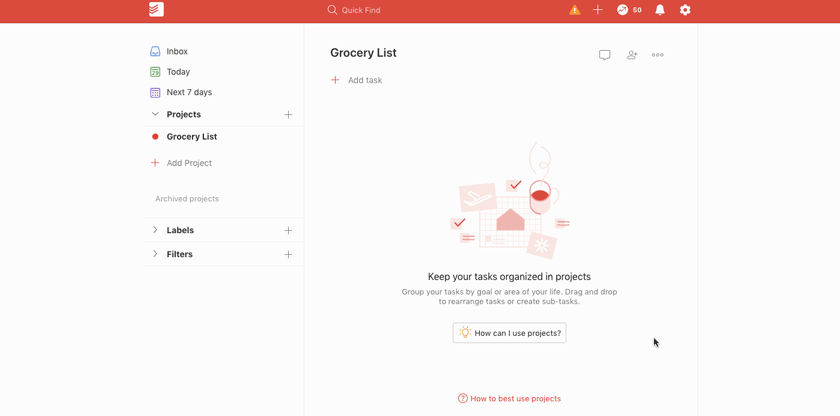Open the warning alert icon
Screen dimensions: 840x416
574,10
